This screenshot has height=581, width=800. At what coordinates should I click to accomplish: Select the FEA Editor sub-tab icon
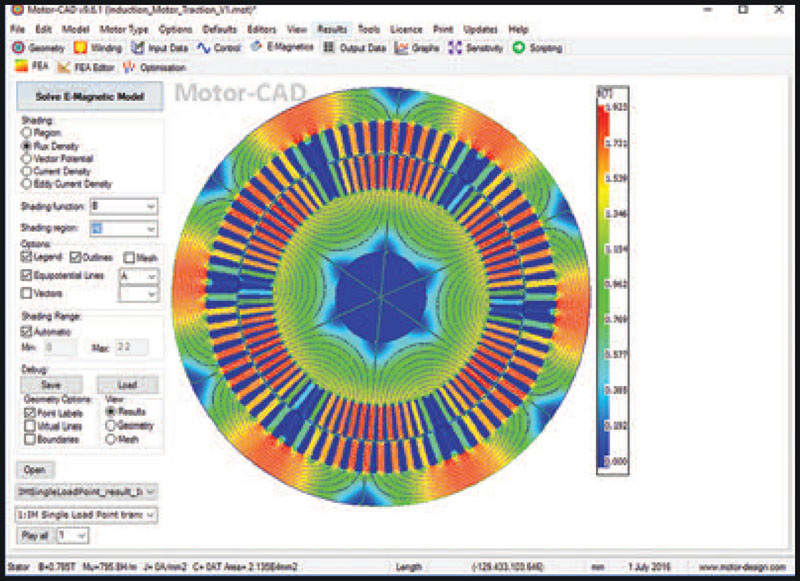point(63,67)
